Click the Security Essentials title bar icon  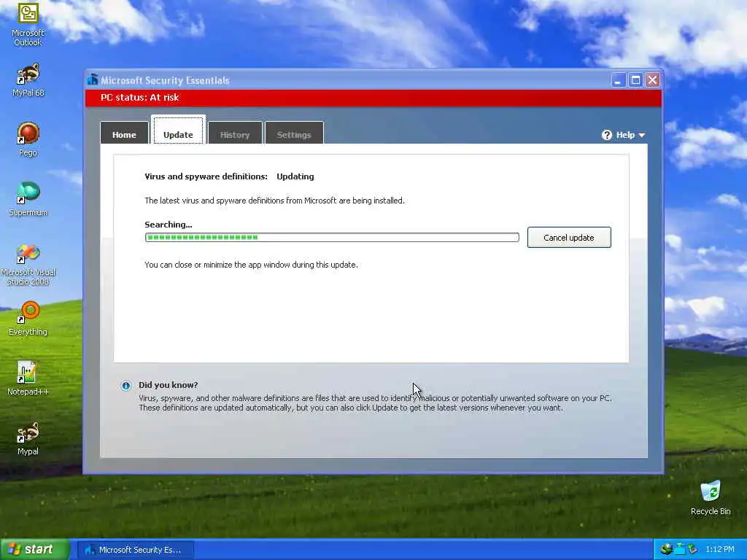[93, 80]
